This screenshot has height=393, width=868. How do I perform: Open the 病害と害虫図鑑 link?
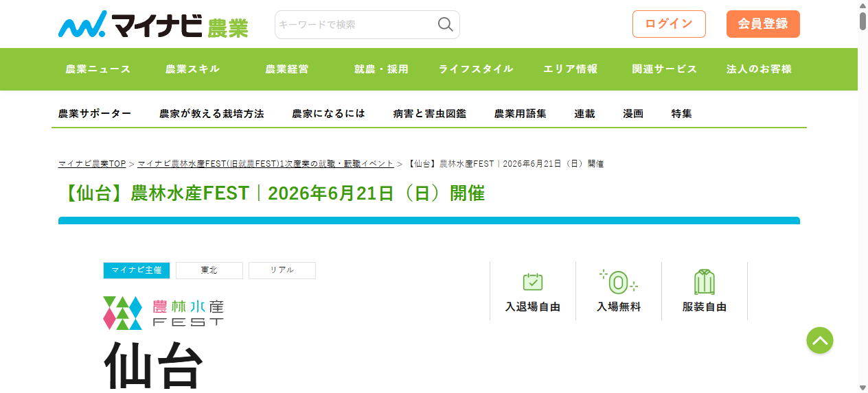coord(430,114)
